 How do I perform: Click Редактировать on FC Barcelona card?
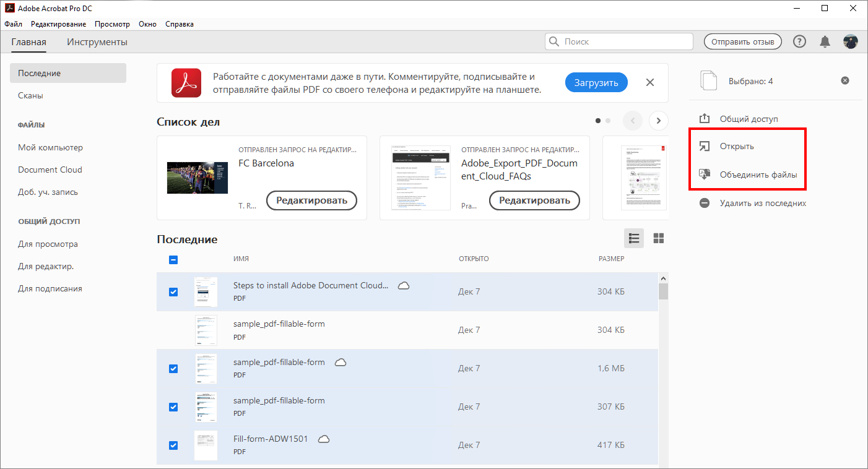311,200
